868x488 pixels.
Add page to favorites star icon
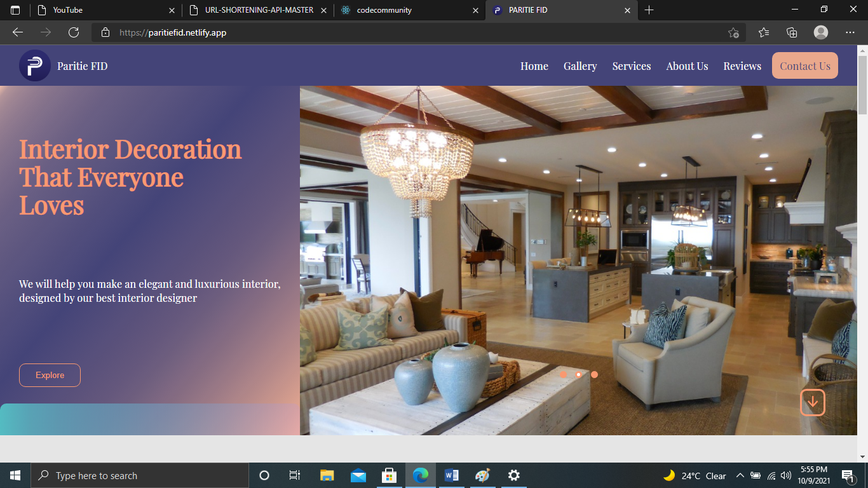click(x=733, y=32)
